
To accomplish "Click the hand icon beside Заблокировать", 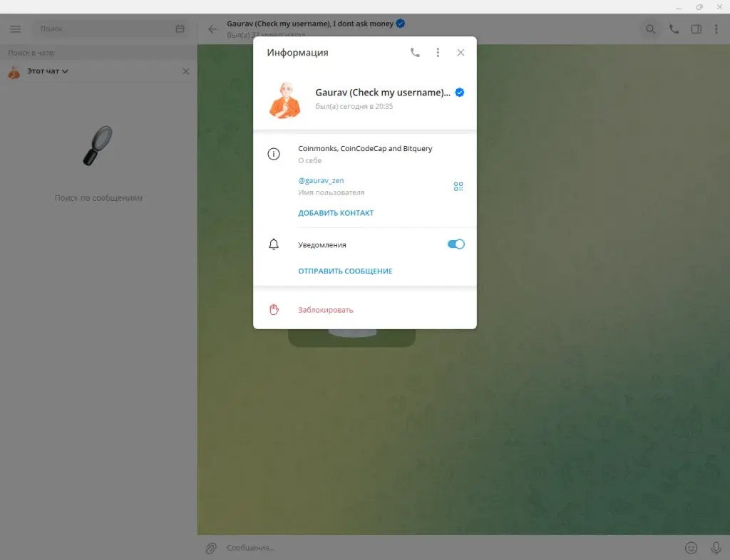I will coord(274,310).
